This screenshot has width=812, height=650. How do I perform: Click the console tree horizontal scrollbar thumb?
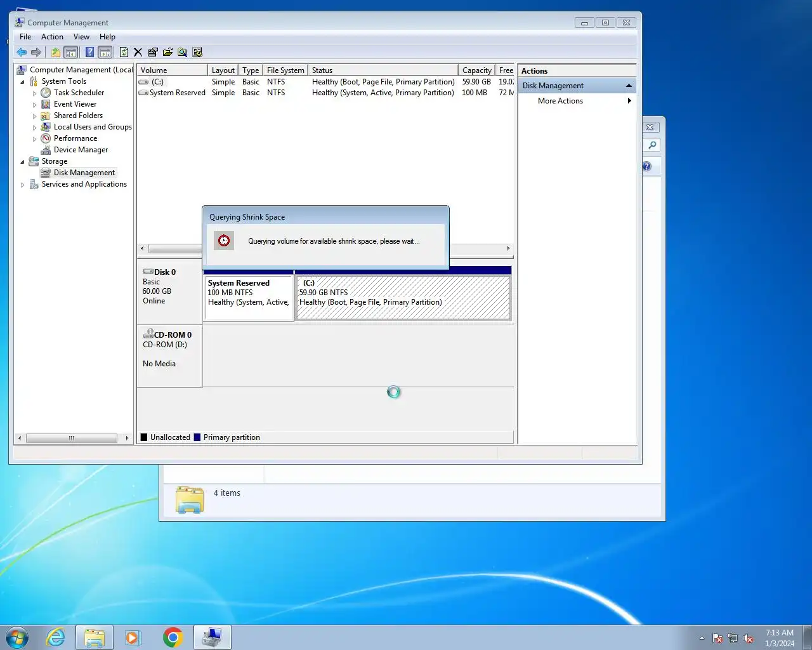tap(72, 438)
